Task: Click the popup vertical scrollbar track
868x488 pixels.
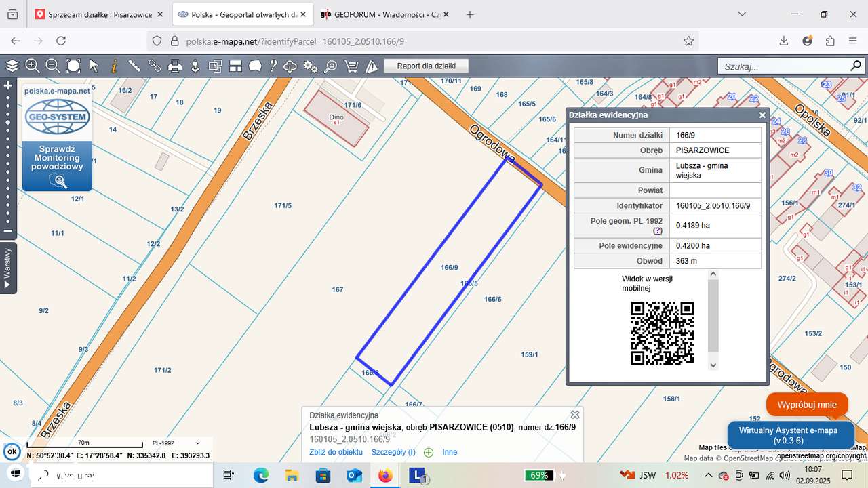Action: pyautogui.click(x=713, y=319)
